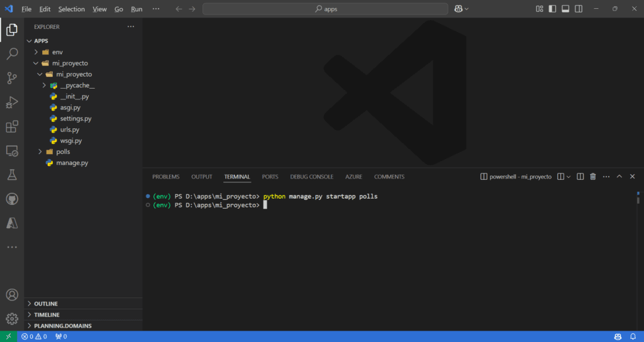Toggle Primary Side Bar visibility

[x=552, y=9]
